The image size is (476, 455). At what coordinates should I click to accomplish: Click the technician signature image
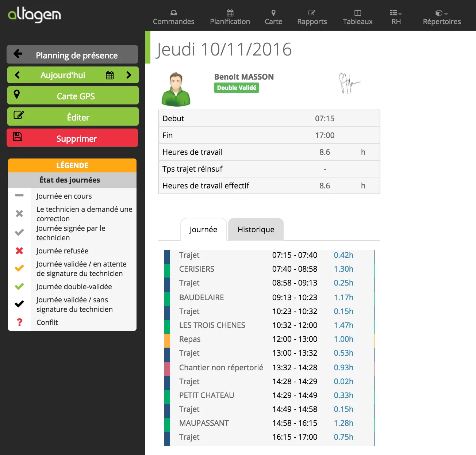[x=349, y=84]
